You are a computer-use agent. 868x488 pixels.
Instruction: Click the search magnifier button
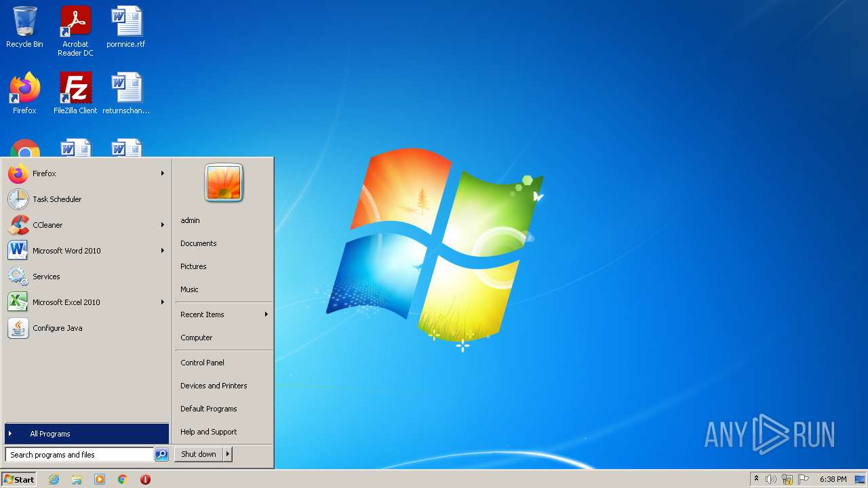[x=161, y=455]
